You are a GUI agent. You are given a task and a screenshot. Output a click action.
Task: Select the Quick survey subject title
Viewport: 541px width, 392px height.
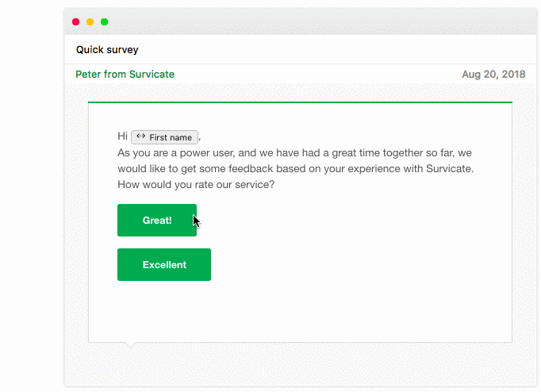coord(107,50)
